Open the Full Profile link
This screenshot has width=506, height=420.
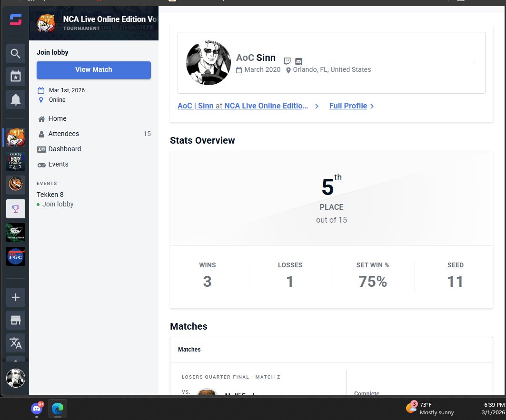348,106
